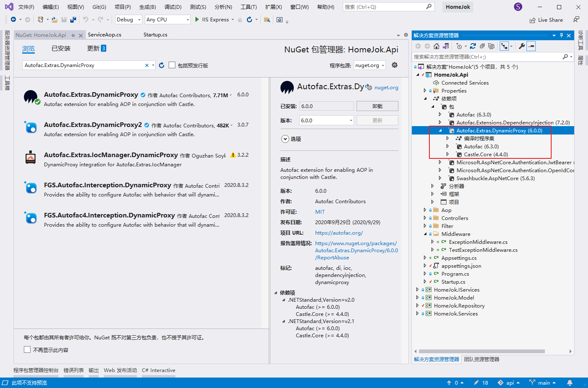
Task: Click the Uninstall (卸载) button
Action: [377, 106]
